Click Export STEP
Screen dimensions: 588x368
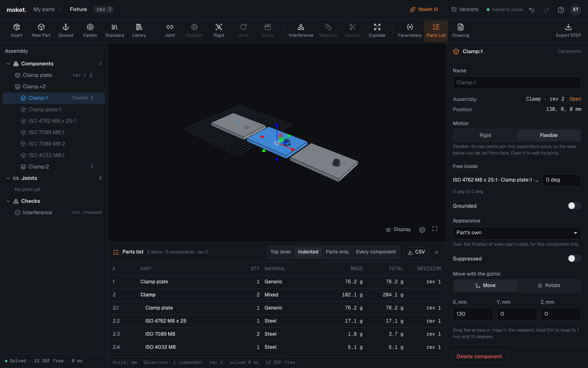tap(568, 31)
